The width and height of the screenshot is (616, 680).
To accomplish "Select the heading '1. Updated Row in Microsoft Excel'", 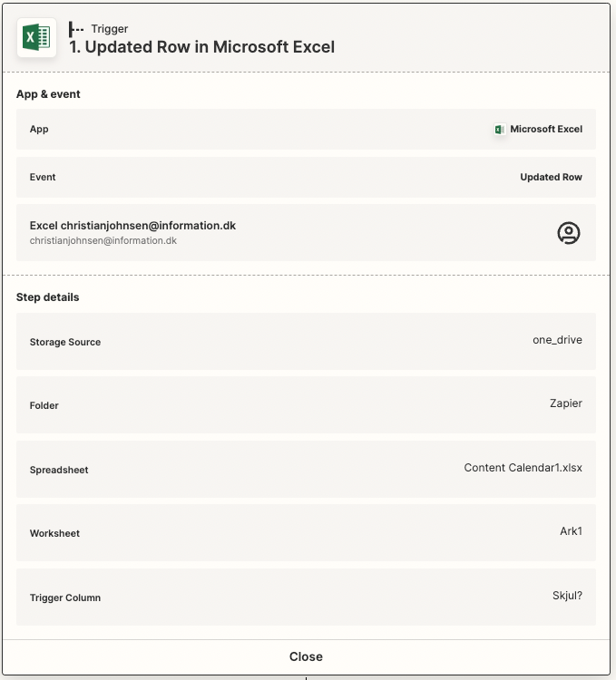I will (x=202, y=47).
